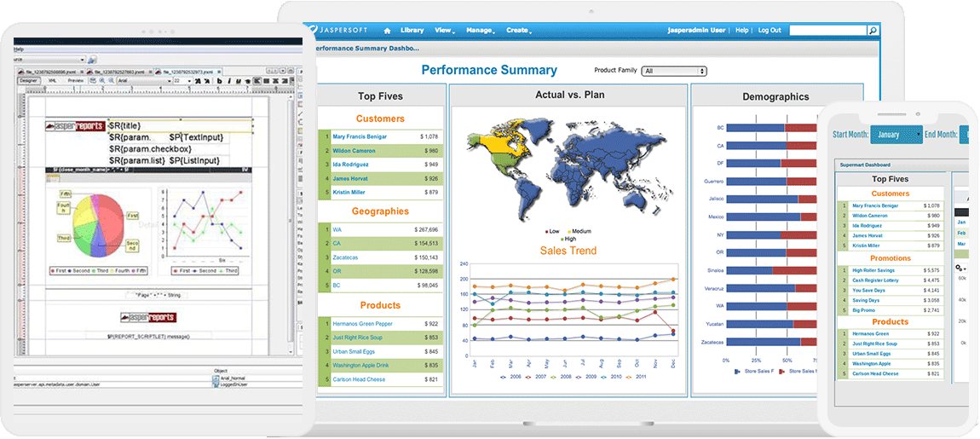Open the font size 22 dropdown

point(184,81)
